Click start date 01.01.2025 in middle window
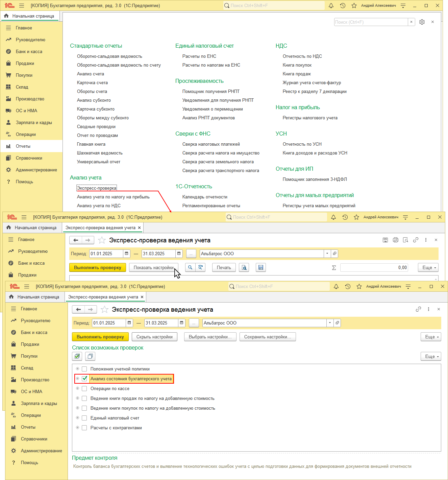The width and height of the screenshot is (448, 480). click(x=106, y=254)
